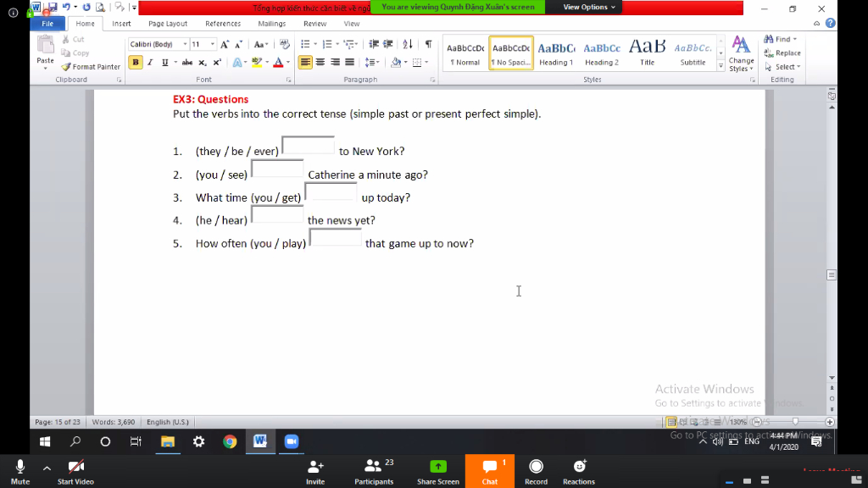The image size is (868, 488).
Task: Open the Mailings tab
Action: coord(272,24)
